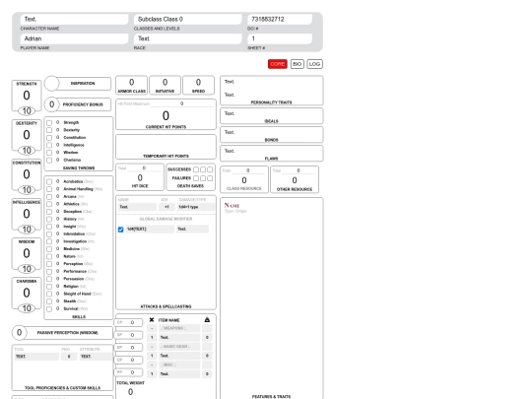Tick the Survival skill checkbox

point(49,309)
